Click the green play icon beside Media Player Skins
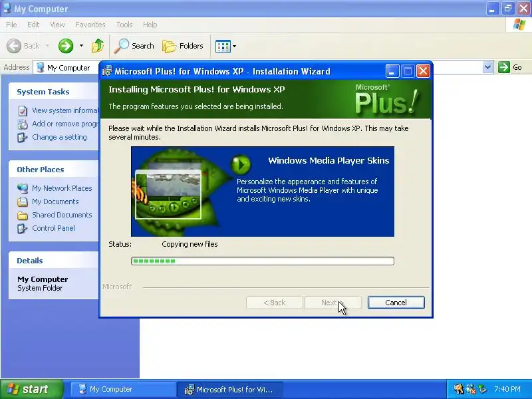Image resolution: width=532 pixels, height=399 pixels. point(241,164)
